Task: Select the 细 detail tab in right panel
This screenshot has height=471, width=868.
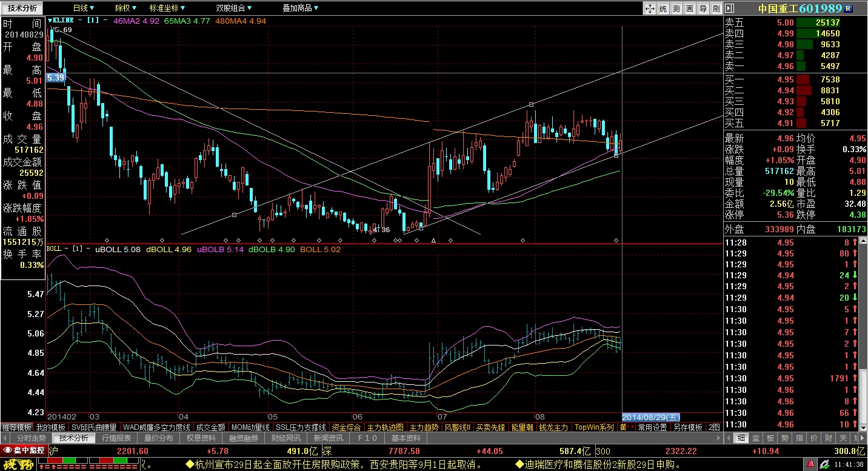Action: (x=741, y=438)
